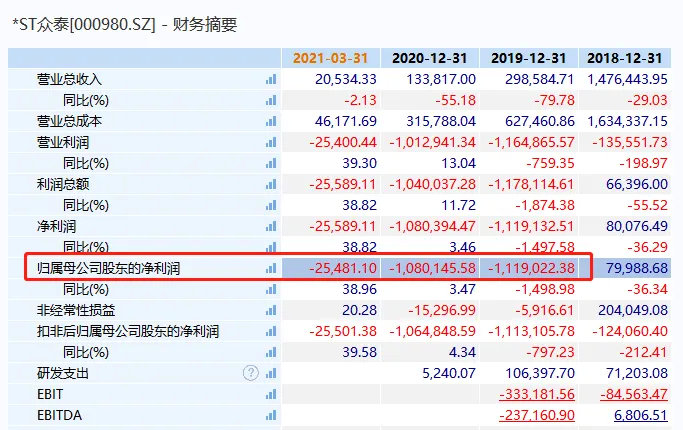683x430 pixels.
Task: Open the EBITDA link -237,160.90
Action: [x=537, y=415]
